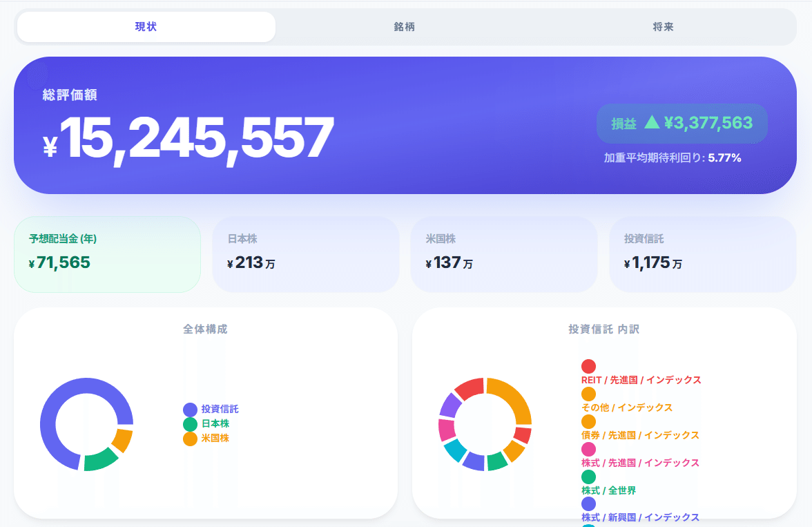Expand the 予想配当金 summary card
The width and height of the screenshot is (812, 527).
click(x=107, y=254)
